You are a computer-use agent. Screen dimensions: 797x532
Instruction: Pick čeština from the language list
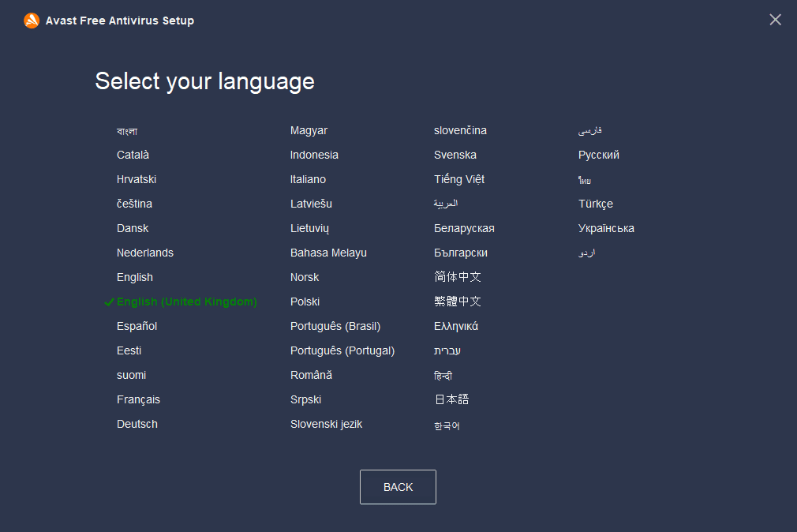(x=134, y=204)
